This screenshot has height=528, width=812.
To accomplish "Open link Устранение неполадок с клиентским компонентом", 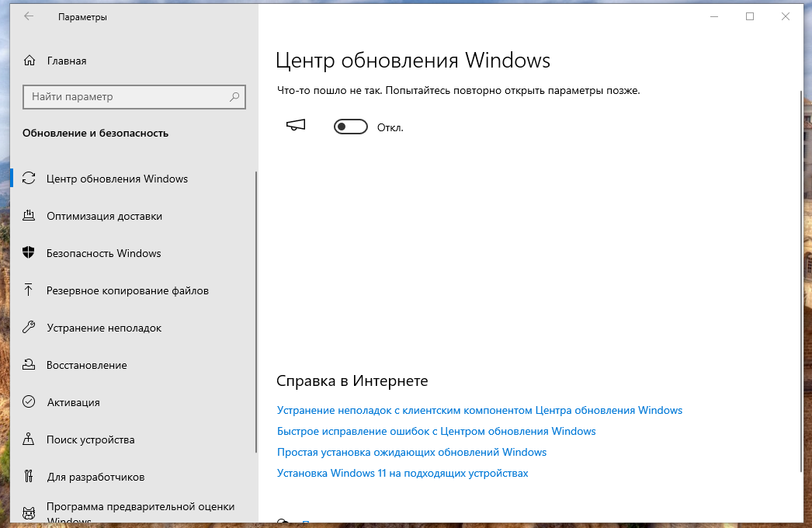I will click(x=480, y=411).
